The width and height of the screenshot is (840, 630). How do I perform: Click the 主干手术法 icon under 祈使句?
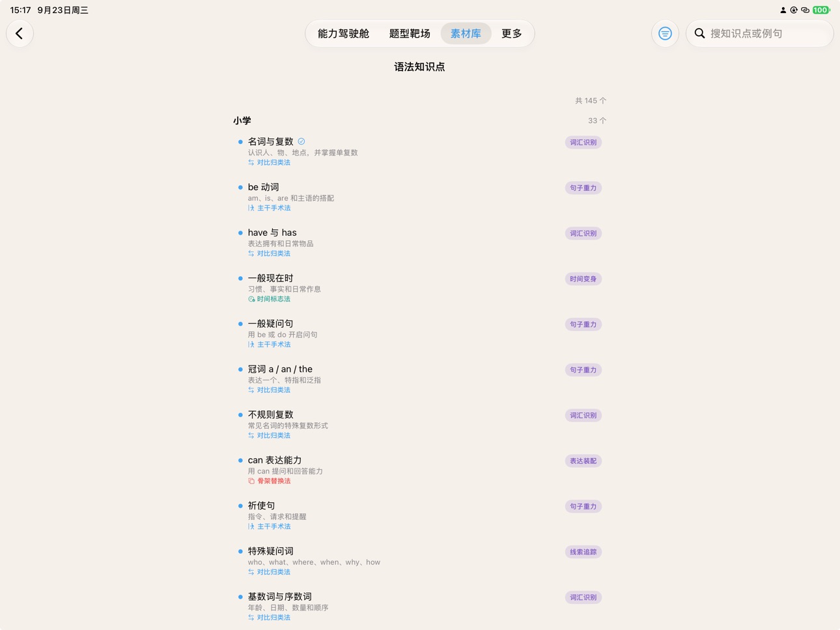point(251,526)
